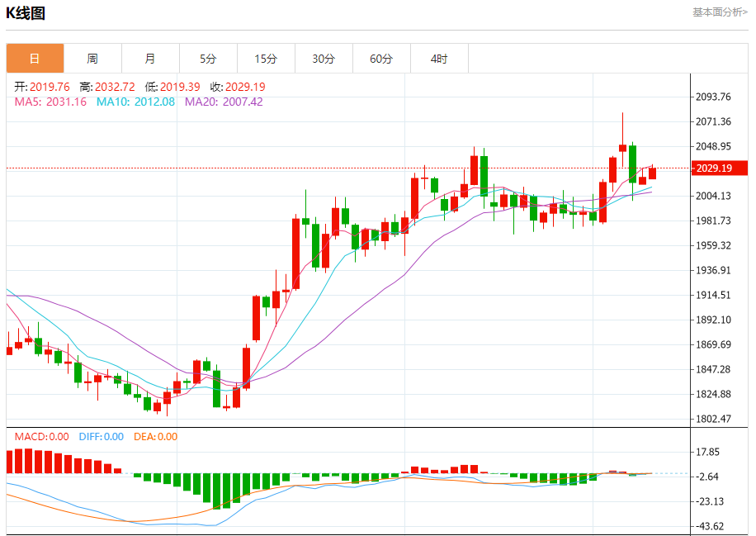Click the open price 2019.76
The height and width of the screenshot is (536, 756).
(x=50, y=87)
